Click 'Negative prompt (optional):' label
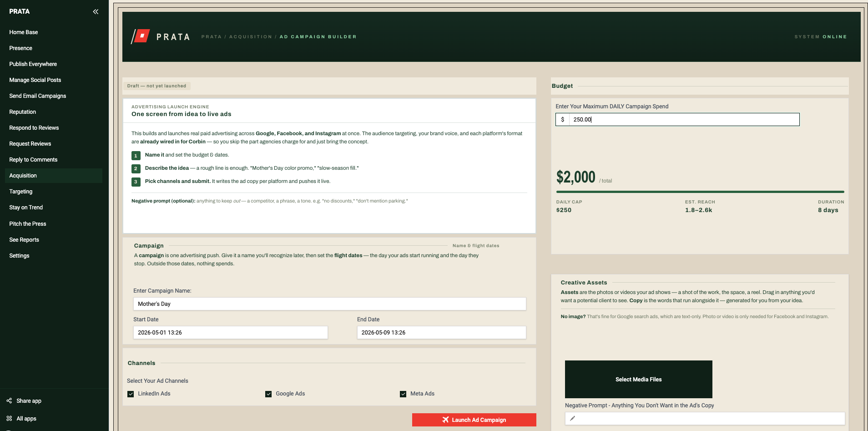The image size is (868, 431). (163, 201)
